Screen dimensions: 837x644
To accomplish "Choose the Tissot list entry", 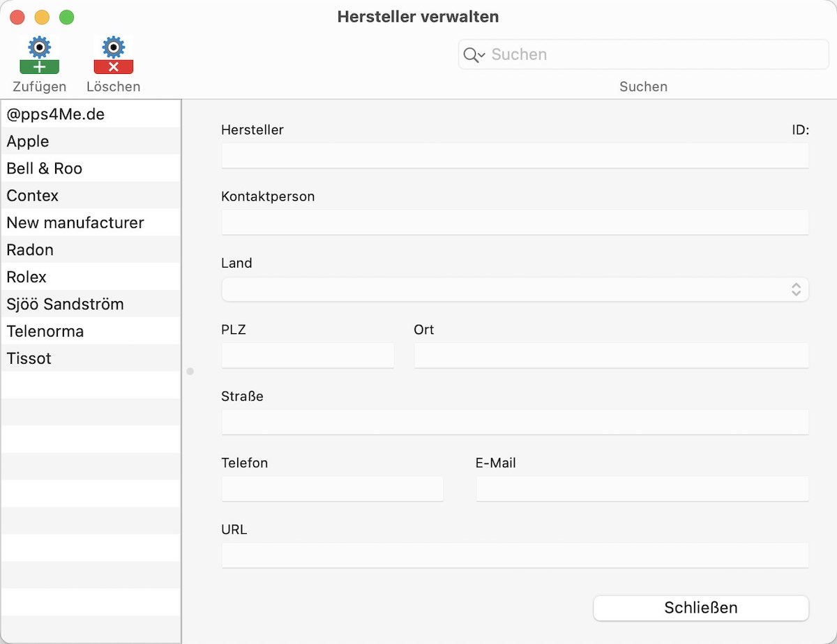I will (91, 358).
